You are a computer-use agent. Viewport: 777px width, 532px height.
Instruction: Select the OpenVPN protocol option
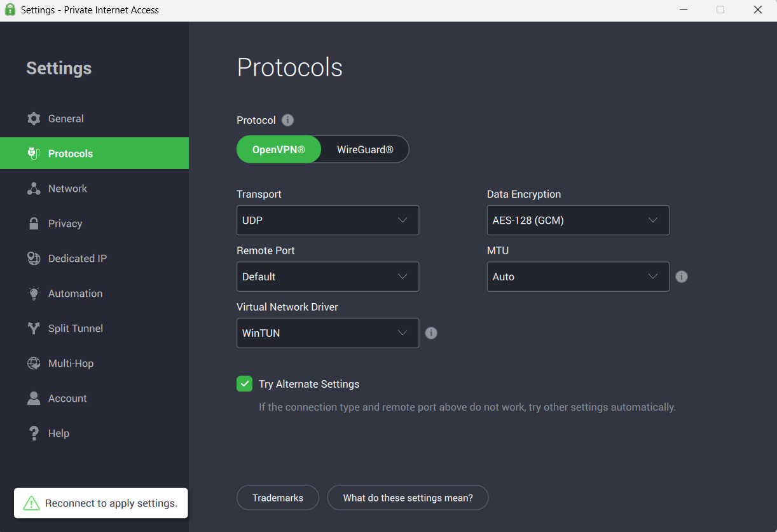coord(278,150)
